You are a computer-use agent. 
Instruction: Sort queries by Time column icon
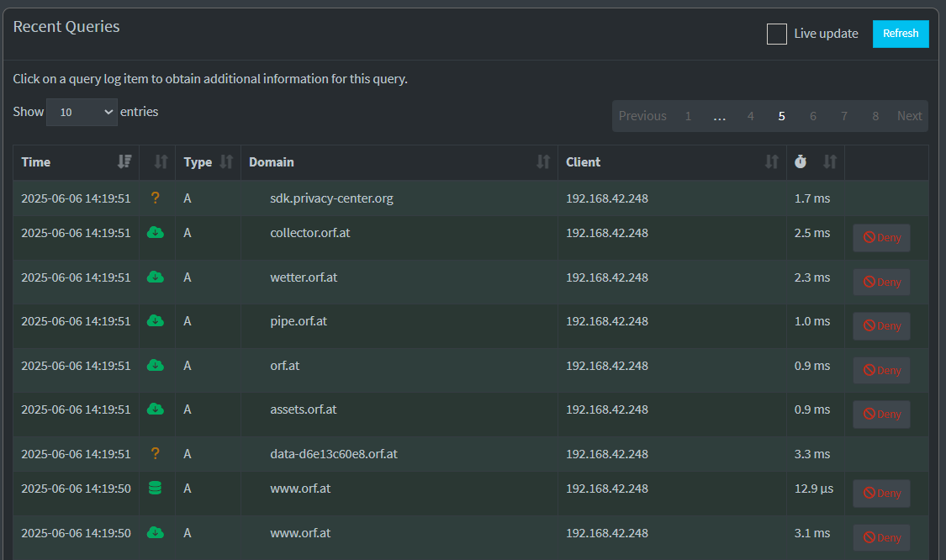coord(124,162)
